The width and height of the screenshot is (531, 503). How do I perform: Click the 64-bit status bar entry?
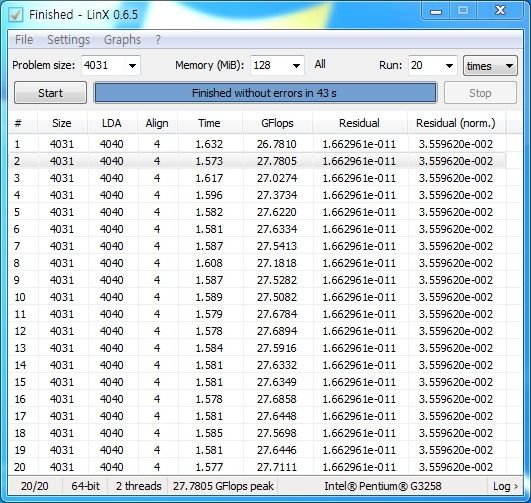(85, 486)
